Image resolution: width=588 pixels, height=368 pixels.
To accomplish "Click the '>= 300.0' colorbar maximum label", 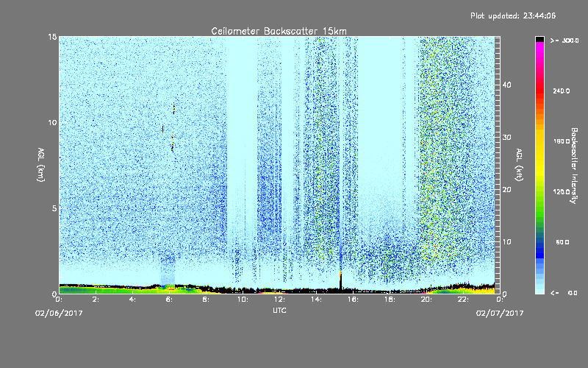I will tap(564, 40).
